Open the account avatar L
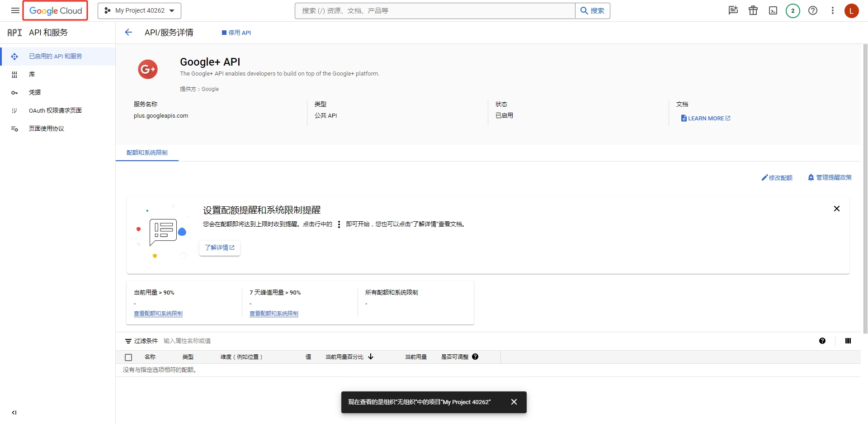Screen dimensions: 868x424 tap(852, 10)
